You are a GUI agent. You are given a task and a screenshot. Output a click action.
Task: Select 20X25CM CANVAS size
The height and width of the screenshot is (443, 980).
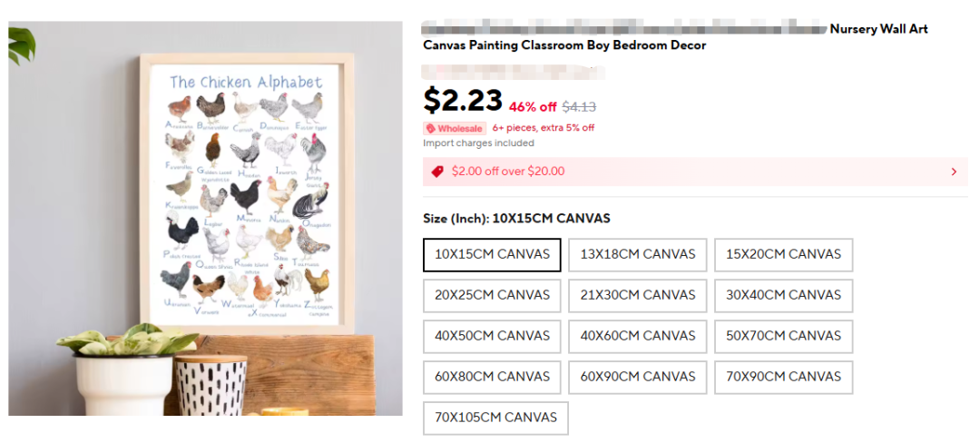(x=492, y=295)
